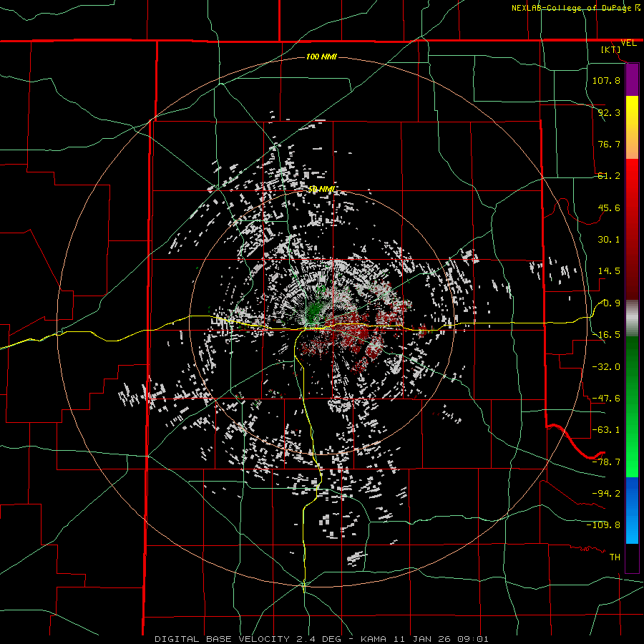This screenshot has width=644, height=644.
Task: Click the 107.8 velocity scale value
Action: point(606,80)
